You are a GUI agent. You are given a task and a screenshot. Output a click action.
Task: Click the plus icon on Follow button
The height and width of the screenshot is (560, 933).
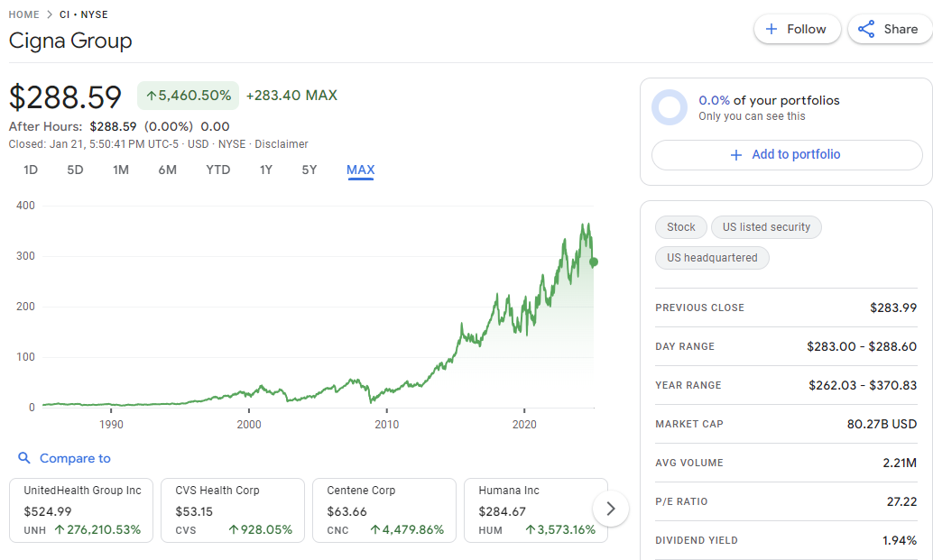coord(771,29)
